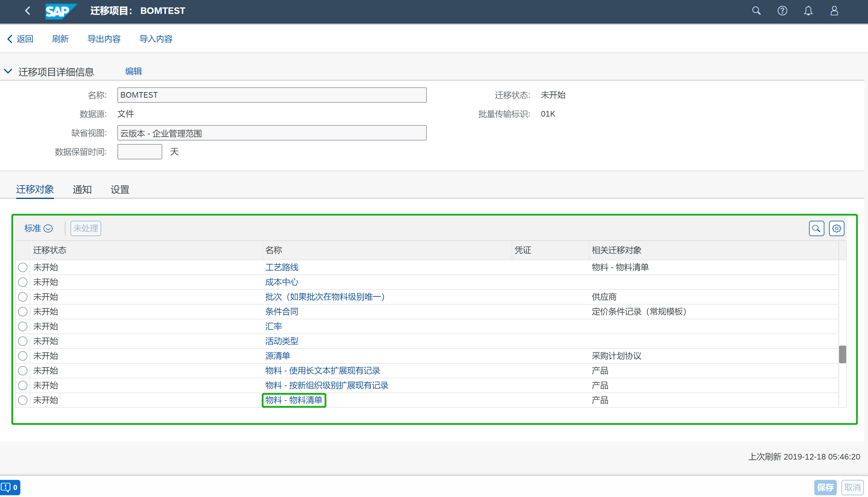Screen dimensions: 868x497
Task: Open 物料 - 使用长文本扩展现有记录 link
Action: coord(323,371)
